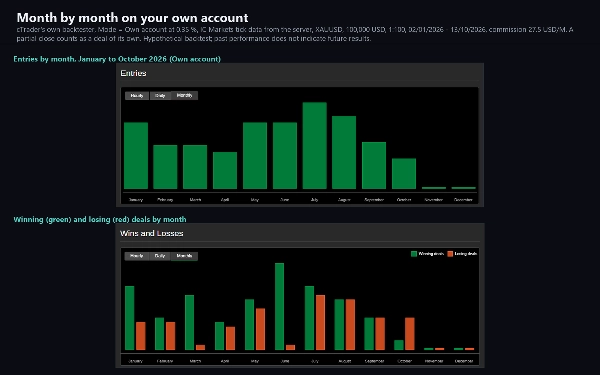Click the May axis label in Wins and Losses
The image size is (600, 375).
(254, 361)
